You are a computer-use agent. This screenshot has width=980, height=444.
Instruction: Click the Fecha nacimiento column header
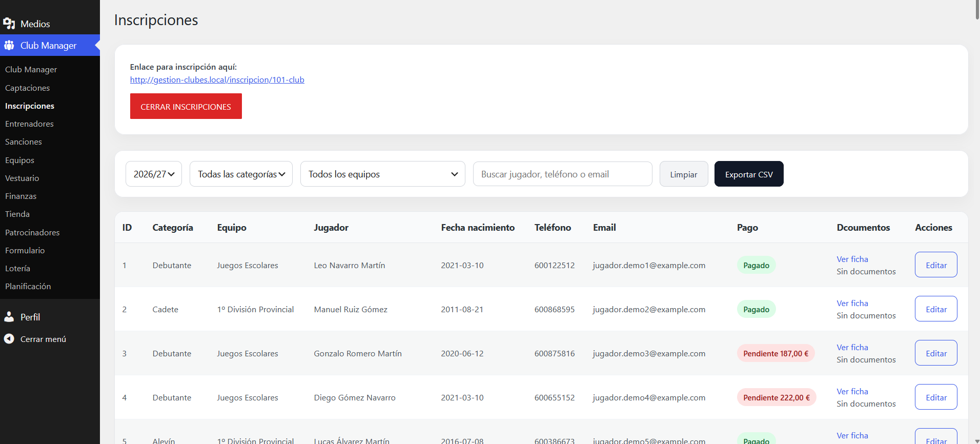tap(478, 227)
